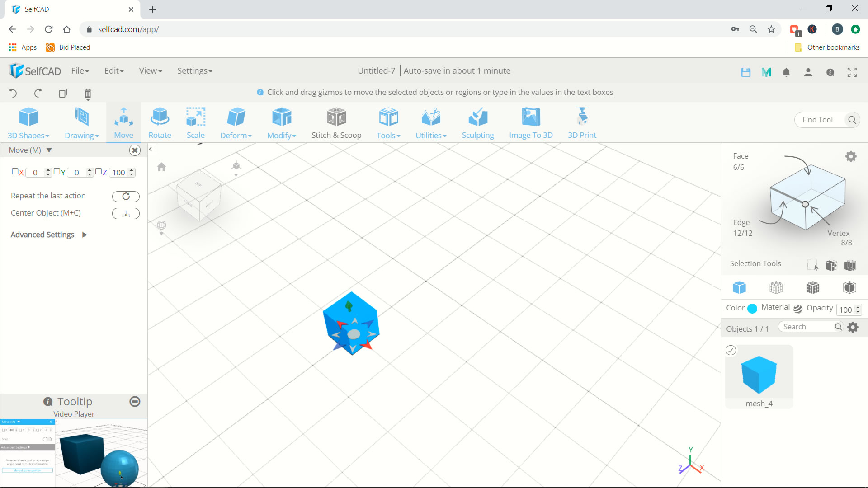Click the Opacity value field

(846, 310)
